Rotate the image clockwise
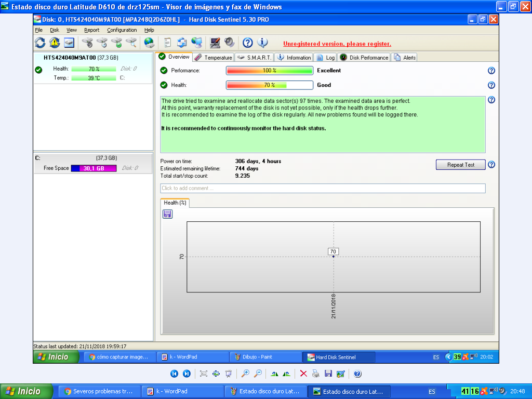The height and width of the screenshot is (399, 532). click(x=274, y=374)
